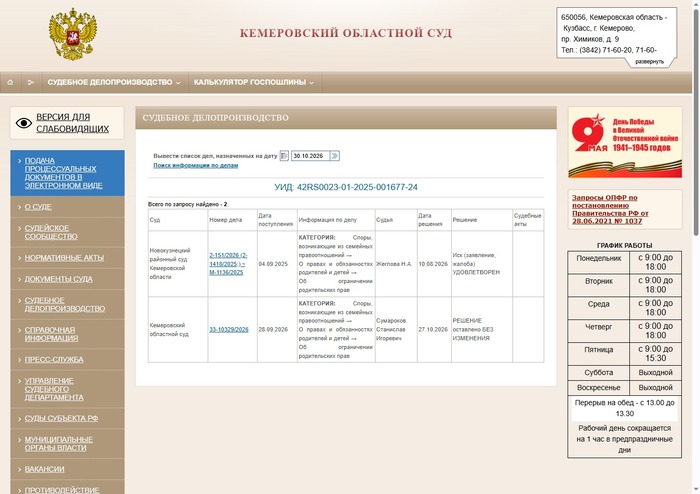Image resolution: width=700 pixels, height=494 pixels.
Task: Open case link 2-151/2026
Action: [x=229, y=264]
